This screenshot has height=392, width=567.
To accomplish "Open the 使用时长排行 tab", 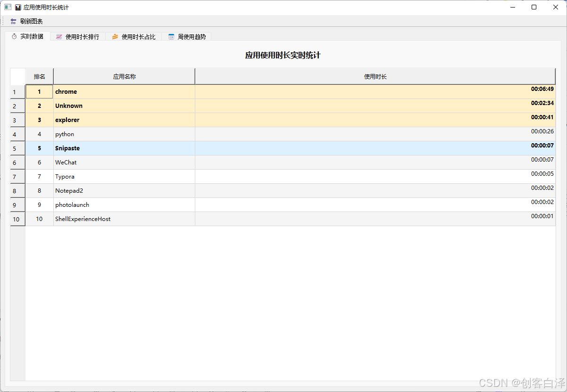I will [78, 37].
